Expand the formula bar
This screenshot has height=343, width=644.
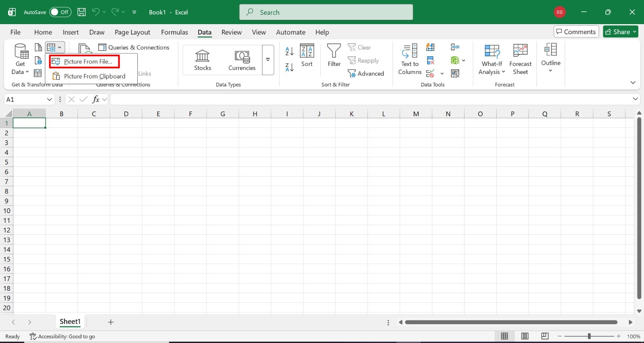click(x=635, y=99)
